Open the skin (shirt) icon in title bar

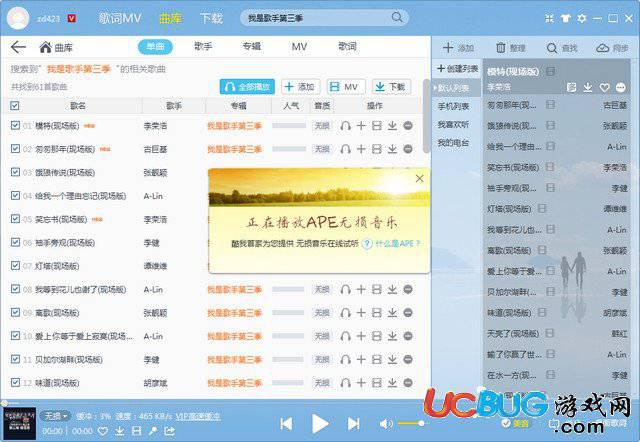coord(565,18)
